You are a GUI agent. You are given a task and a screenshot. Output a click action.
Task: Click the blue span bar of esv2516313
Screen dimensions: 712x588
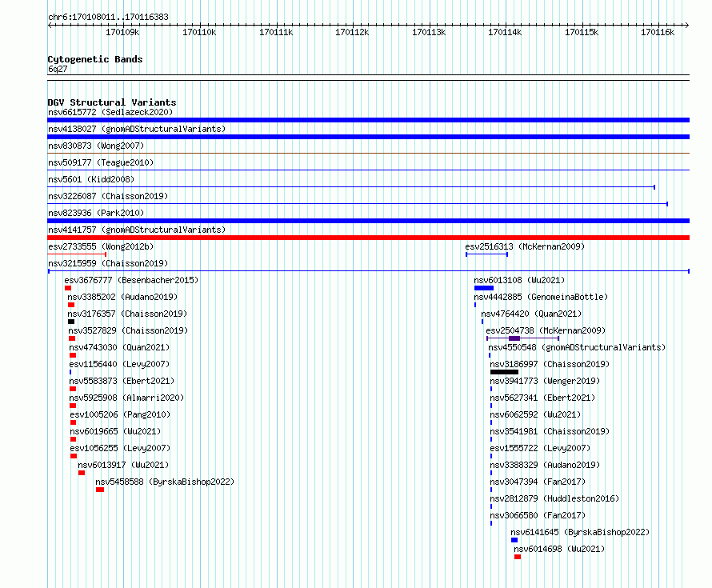pos(486,254)
